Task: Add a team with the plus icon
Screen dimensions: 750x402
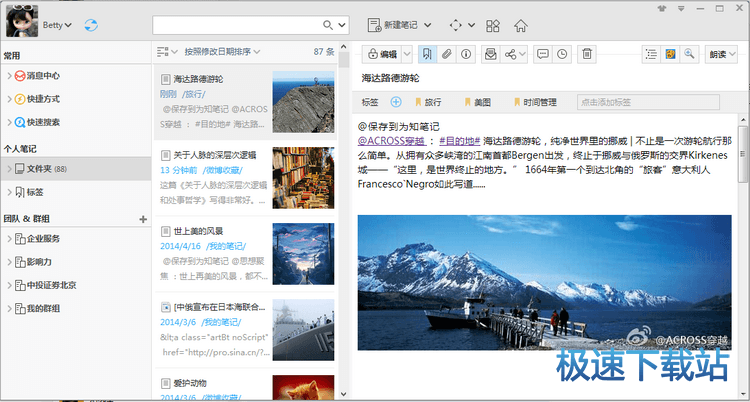Action: click(143, 219)
